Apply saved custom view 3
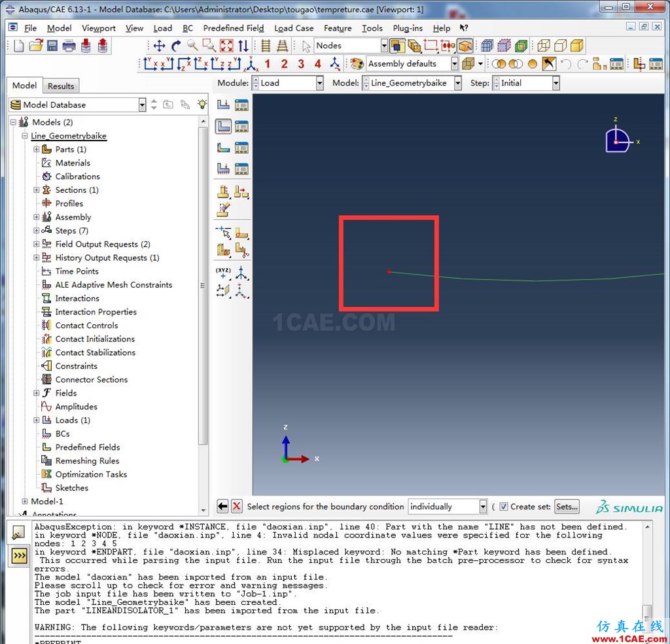 [301, 64]
